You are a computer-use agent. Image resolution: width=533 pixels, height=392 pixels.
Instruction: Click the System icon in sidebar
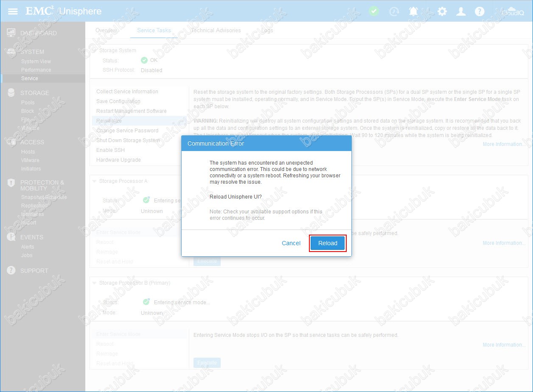point(11,52)
